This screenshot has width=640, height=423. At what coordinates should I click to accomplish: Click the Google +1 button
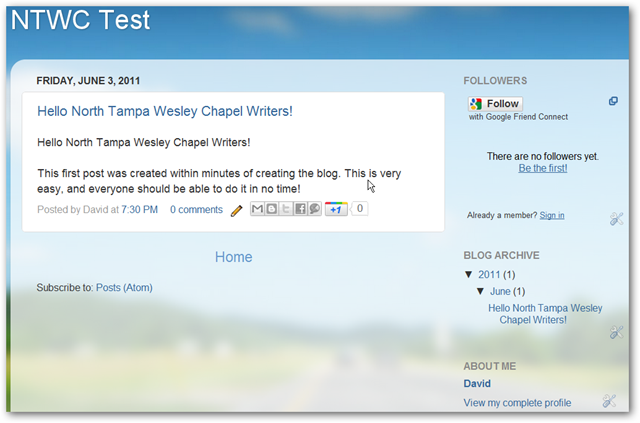point(336,209)
